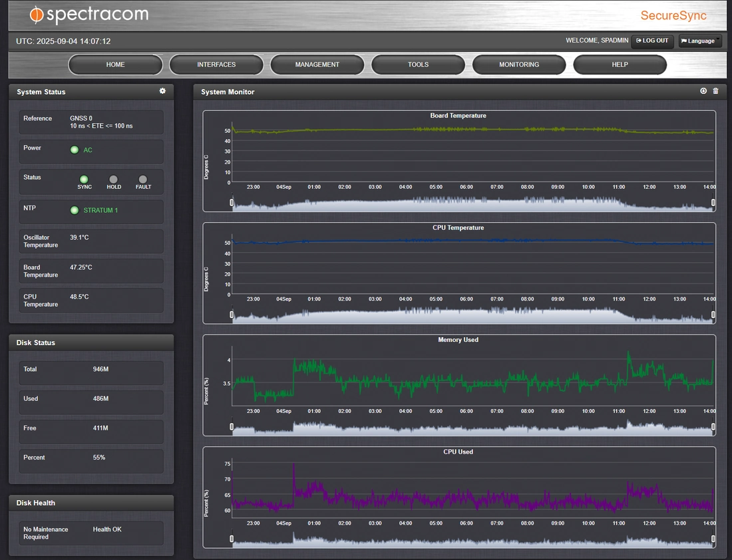732x560 pixels.
Task: Click the STRATUM 1 label
Action: coord(100,210)
